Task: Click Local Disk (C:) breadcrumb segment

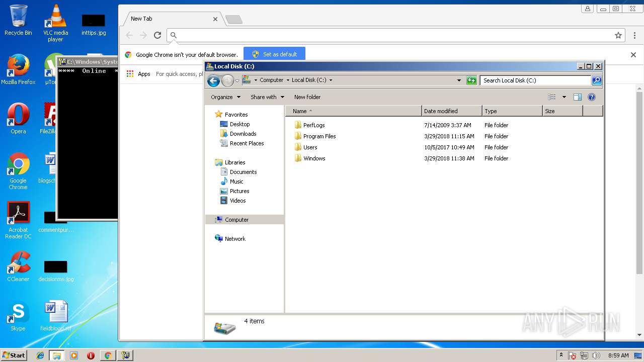Action: click(x=309, y=80)
